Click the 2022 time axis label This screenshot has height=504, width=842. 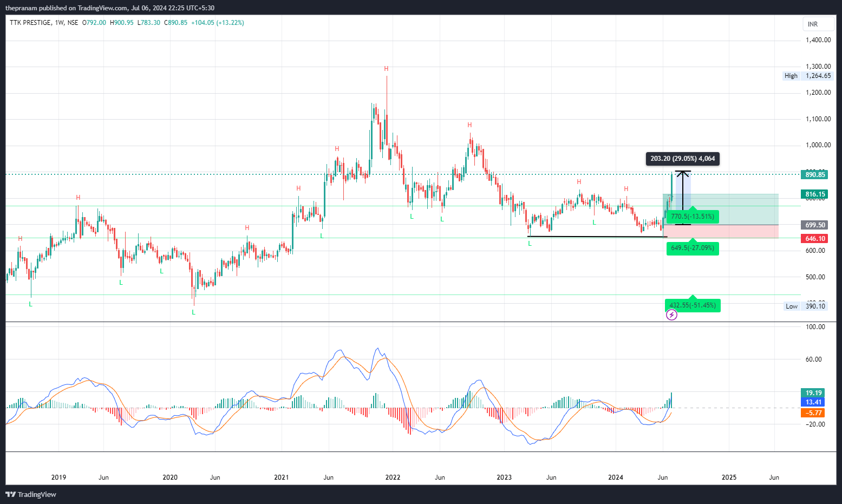coord(393,477)
